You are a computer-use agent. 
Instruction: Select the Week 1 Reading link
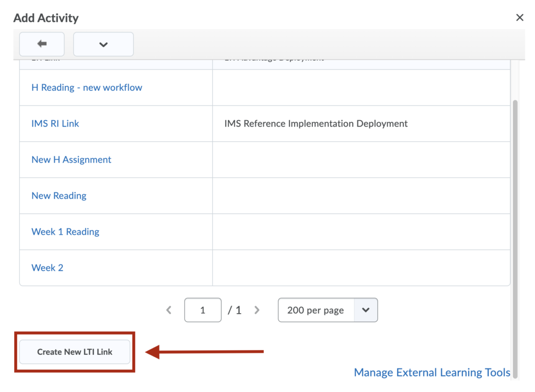(x=65, y=232)
